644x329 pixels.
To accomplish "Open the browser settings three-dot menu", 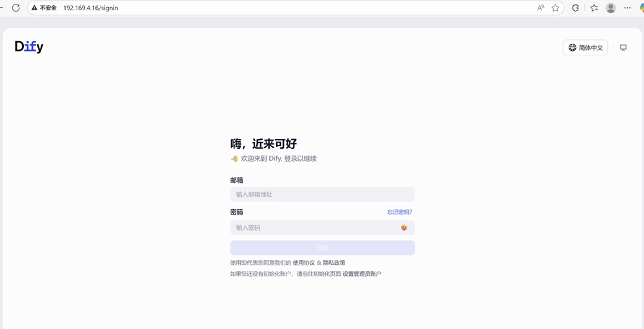I will (627, 8).
